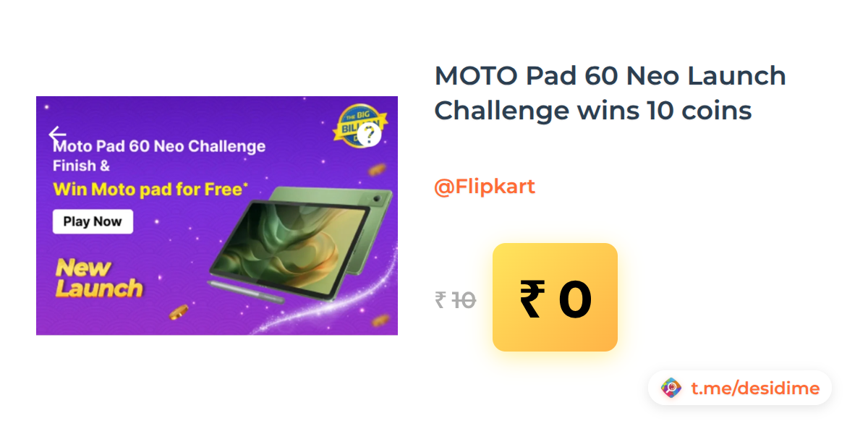Click the struck-through ₹ 10 price

click(x=455, y=299)
